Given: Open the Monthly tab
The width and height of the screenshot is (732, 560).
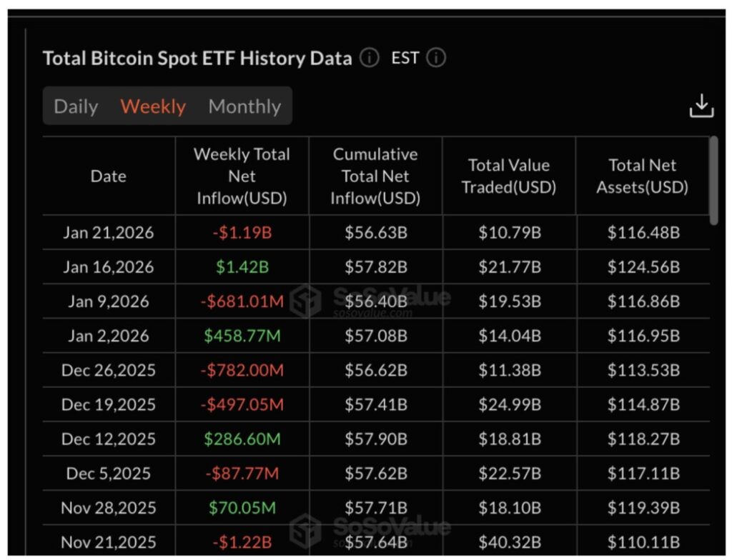Looking at the screenshot, I should pos(244,106).
